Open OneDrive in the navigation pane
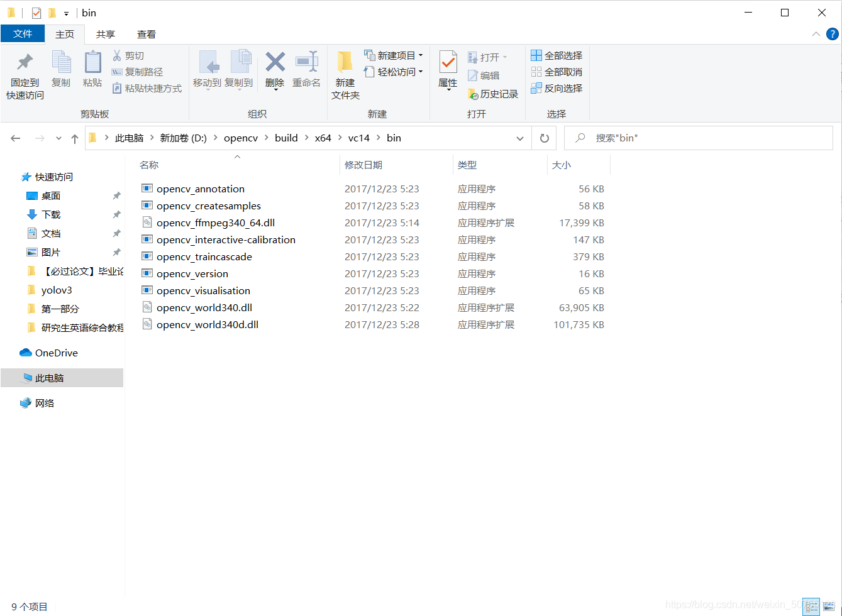The height and width of the screenshot is (616, 842). [57, 353]
